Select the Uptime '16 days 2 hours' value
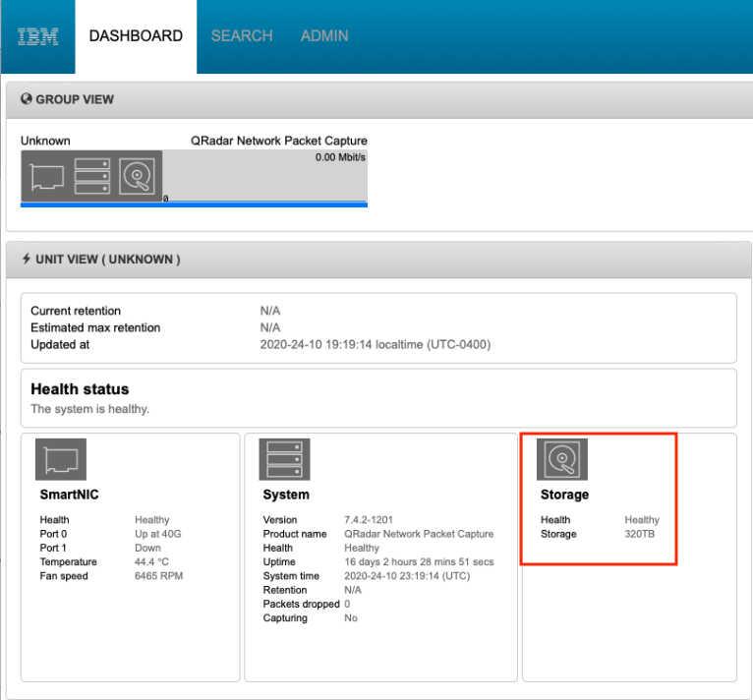This screenshot has width=753, height=700. point(419,561)
